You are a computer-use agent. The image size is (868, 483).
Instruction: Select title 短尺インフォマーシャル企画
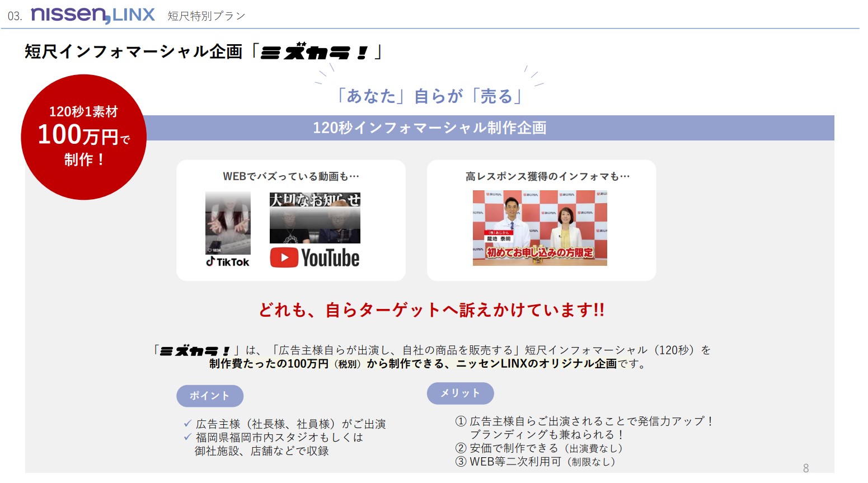click(x=134, y=51)
